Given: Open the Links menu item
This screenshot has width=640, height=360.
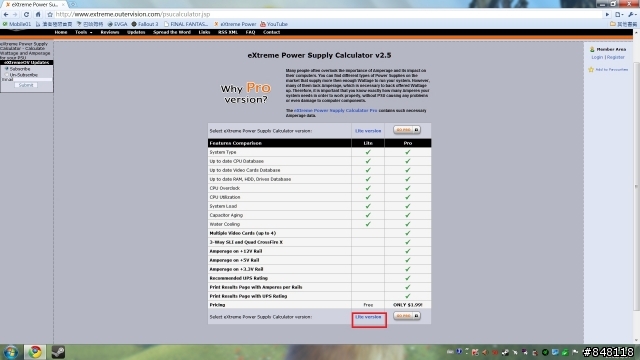Looking at the screenshot, I should click(204, 32).
